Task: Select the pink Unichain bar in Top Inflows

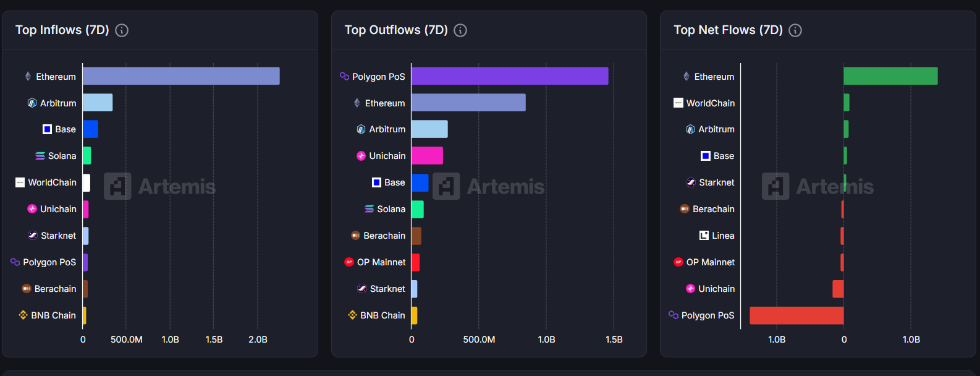Action: coord(85,209)
